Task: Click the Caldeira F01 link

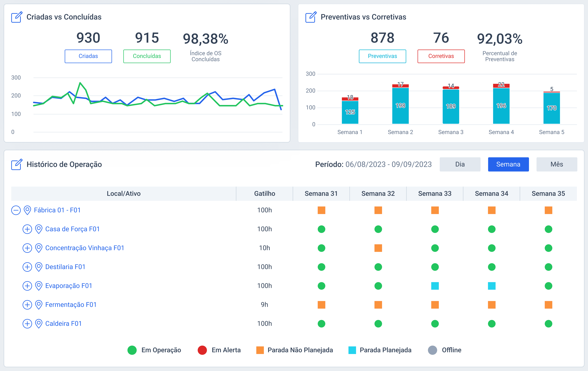Action: point(64,324)
